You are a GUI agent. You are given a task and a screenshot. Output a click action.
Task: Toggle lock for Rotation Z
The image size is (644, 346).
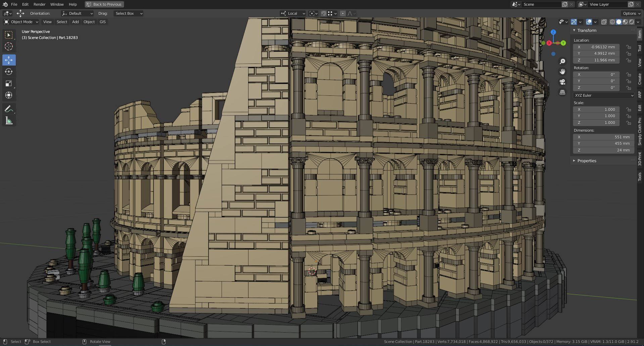click(x=628, y=88)
